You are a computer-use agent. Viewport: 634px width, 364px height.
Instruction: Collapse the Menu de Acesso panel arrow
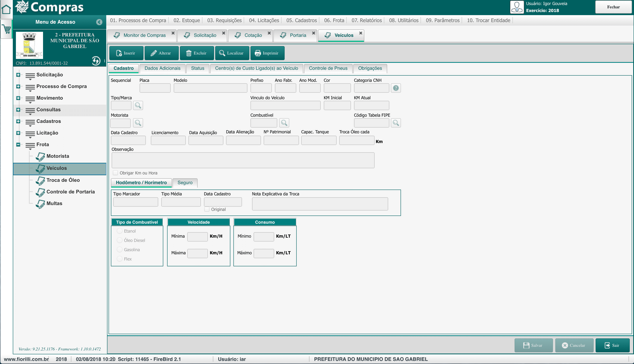pyautogui.click(x=99, y=22)
